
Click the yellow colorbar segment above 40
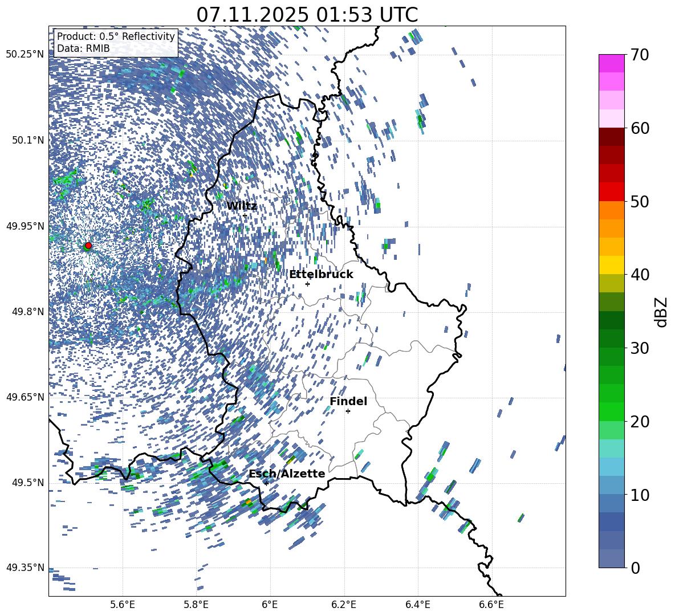click(611, 265)
